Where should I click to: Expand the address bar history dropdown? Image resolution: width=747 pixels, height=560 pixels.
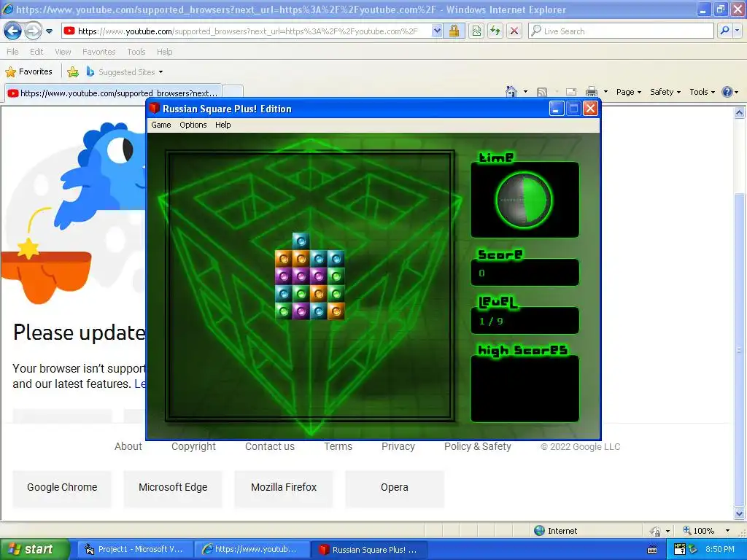(x=437, y=31)
